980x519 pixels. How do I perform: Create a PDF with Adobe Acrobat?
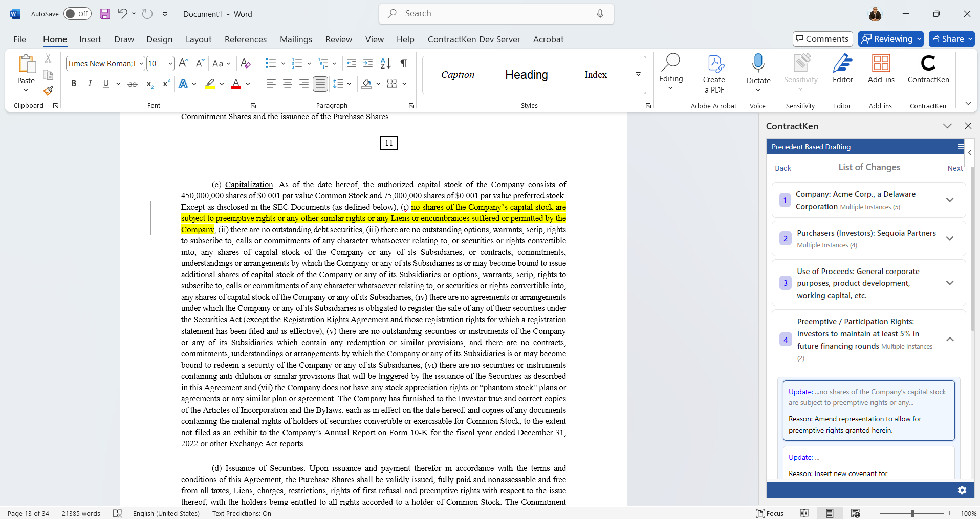coord(714,74)
